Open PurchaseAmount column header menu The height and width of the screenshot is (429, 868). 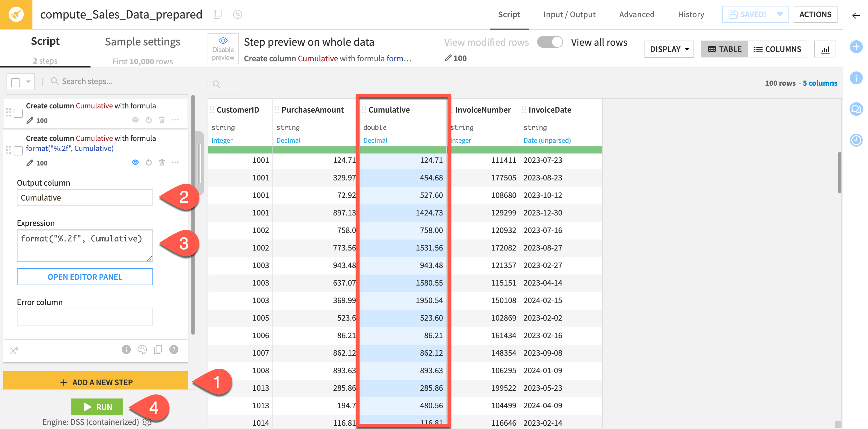point(312,110)
